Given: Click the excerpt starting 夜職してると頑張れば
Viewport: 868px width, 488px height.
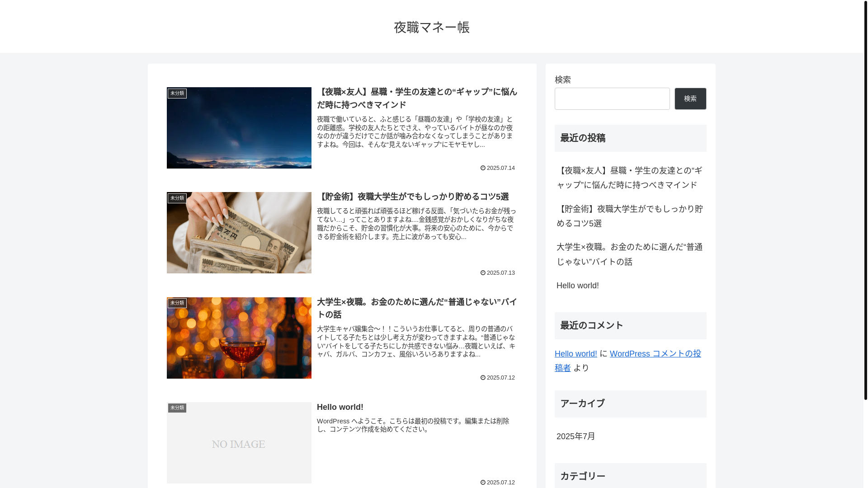Looking at the screenshot, I should [416, 224].
